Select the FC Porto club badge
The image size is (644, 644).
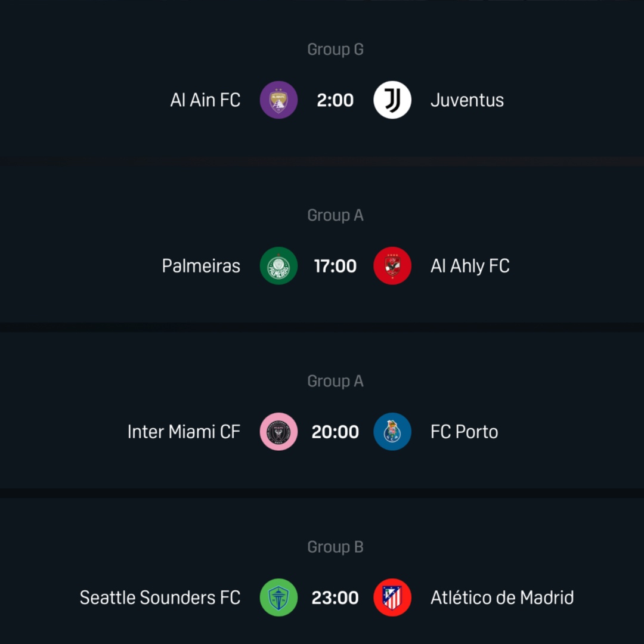[x=392, y=431]
